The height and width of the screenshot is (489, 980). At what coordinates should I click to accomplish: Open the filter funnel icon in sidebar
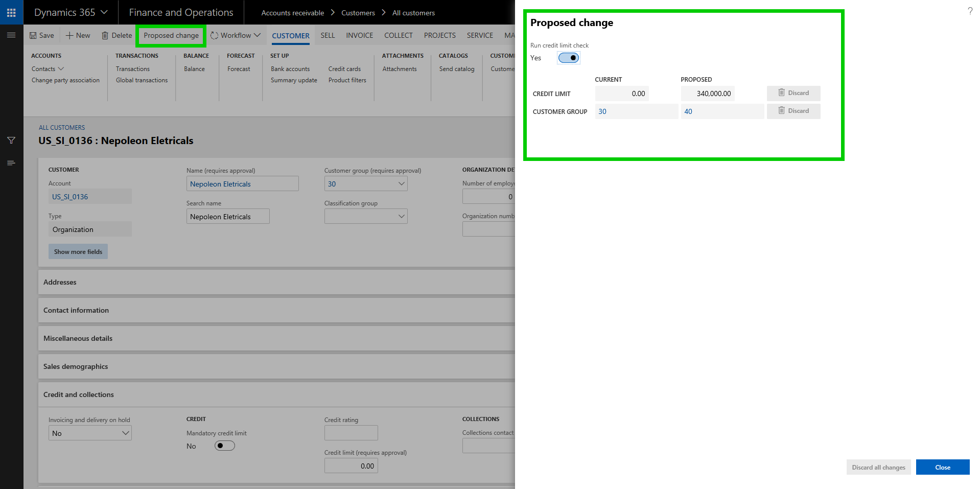[x=11, y=141]
